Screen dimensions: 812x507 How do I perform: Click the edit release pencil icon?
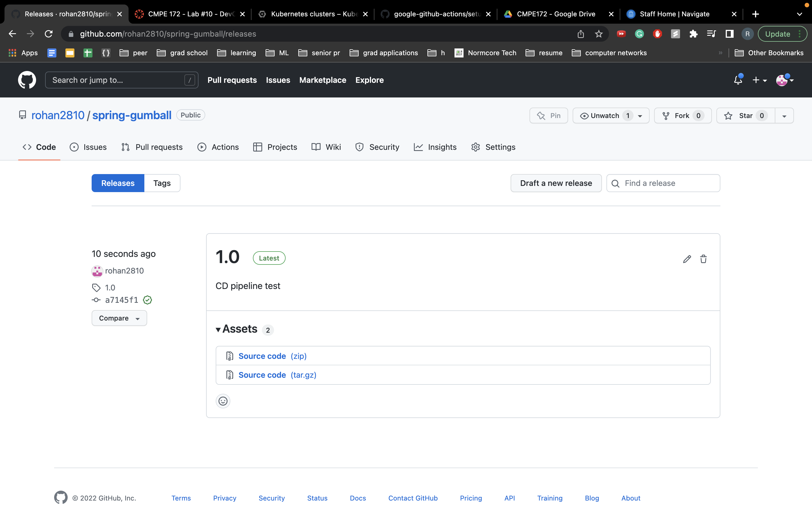[687, 259]
